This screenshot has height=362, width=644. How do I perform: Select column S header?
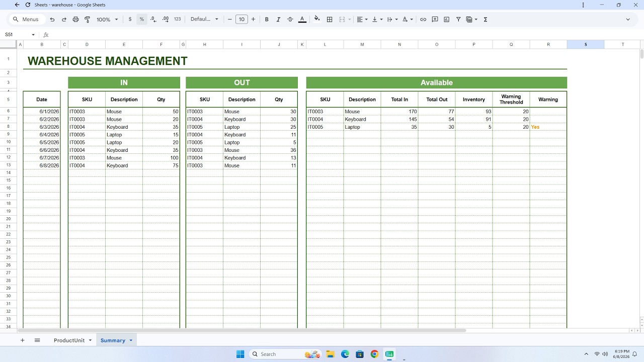click(586, 44)
